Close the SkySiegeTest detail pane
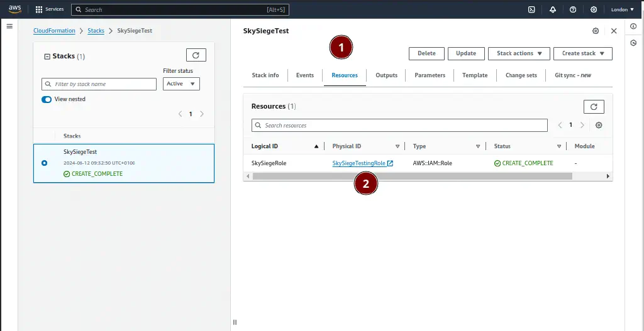 (614, 31)
